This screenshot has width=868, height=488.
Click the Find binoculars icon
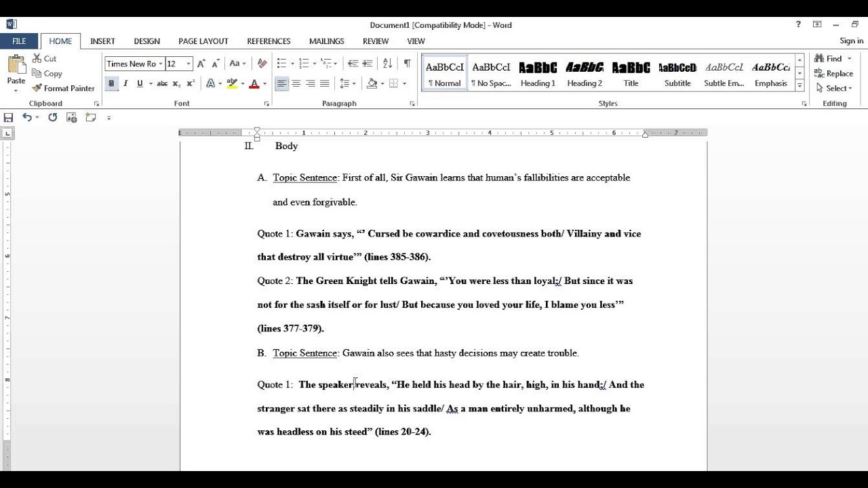coord(819,58)
